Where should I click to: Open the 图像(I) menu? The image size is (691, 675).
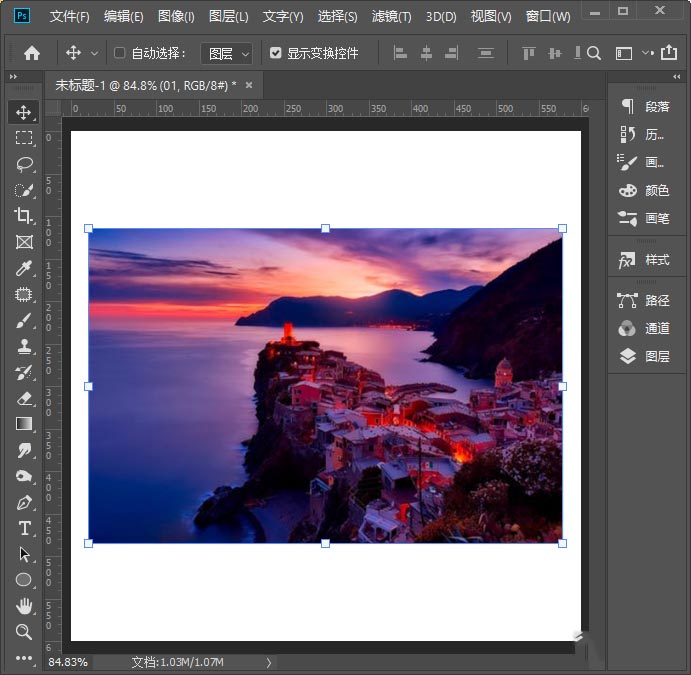(176, 17)
